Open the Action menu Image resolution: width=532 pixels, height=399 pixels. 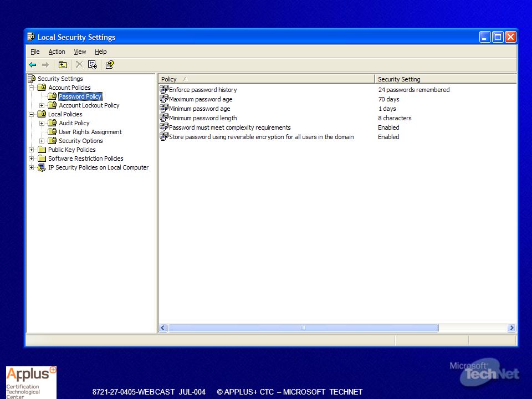coord(57,52)
